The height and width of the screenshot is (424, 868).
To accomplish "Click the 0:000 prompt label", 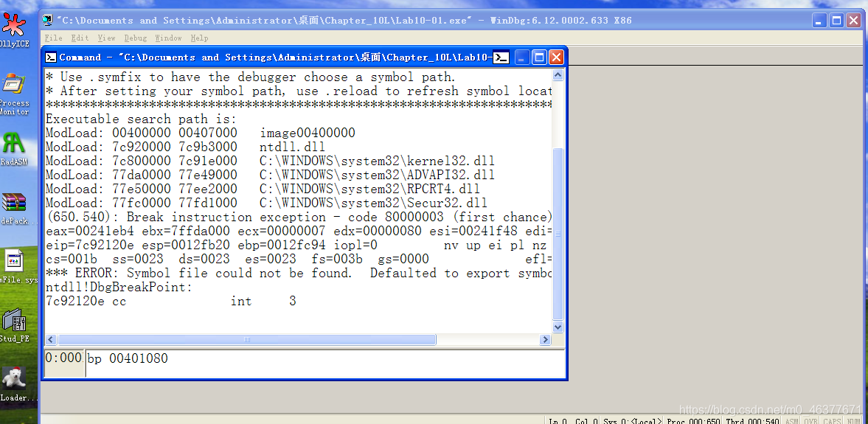I will click(63, 358).
